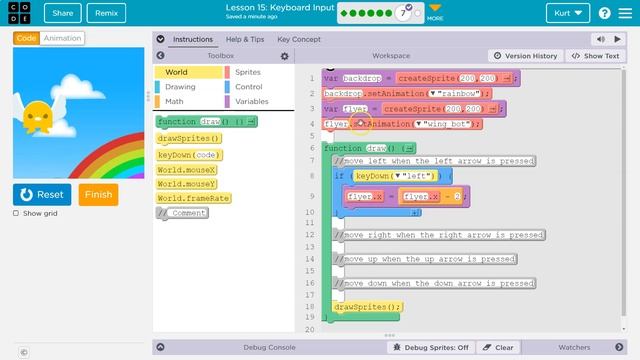
Task: Click the wing bot sprite preview
Action: click(x=38, y=115)
